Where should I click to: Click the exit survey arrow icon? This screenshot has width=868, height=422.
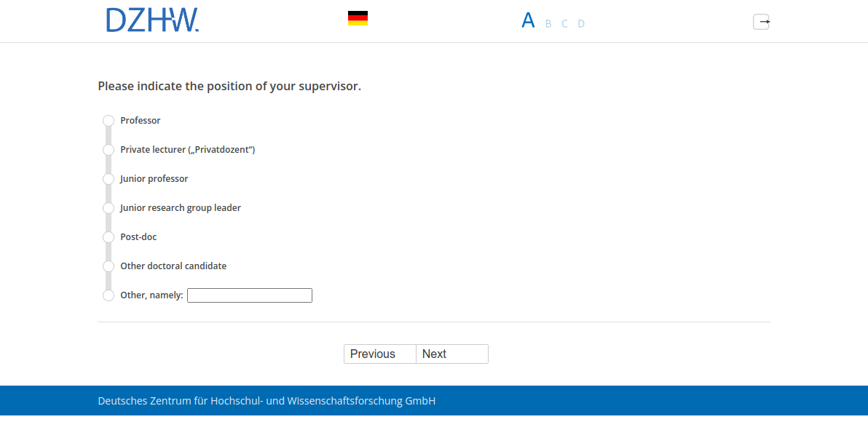click(761, 22)
